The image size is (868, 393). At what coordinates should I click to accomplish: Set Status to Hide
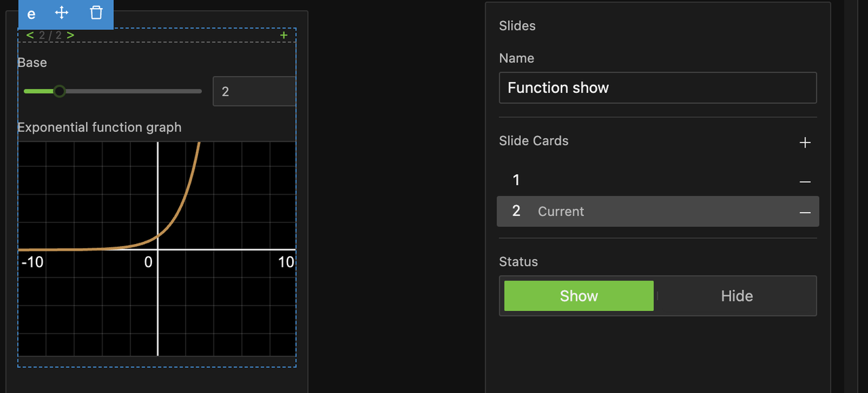(736, 296)
